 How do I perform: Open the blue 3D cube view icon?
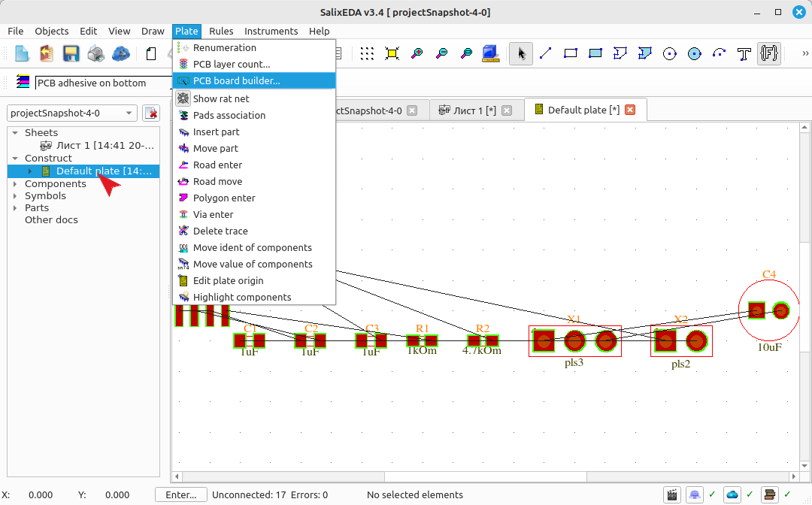[490, 53]
